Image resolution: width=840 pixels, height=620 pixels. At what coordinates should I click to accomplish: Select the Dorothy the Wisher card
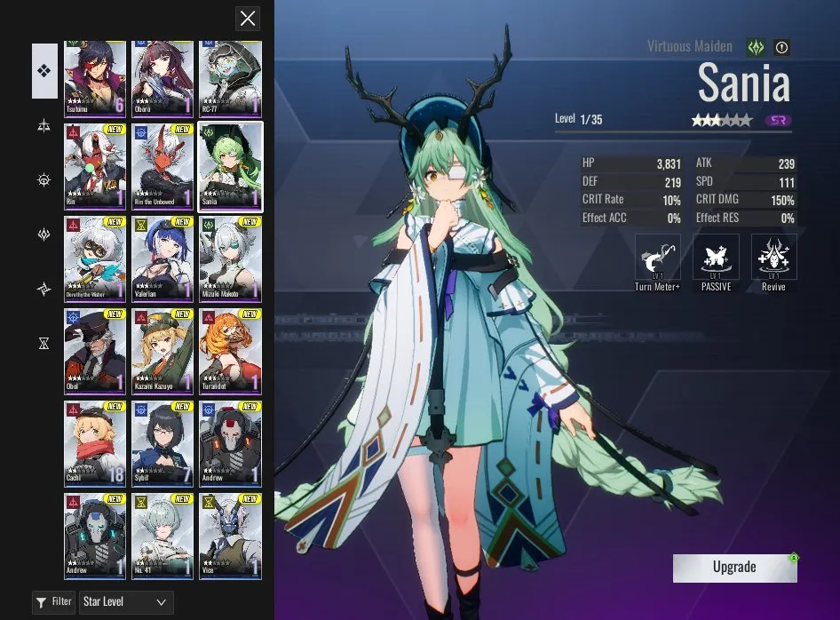pyautogui.click(x=95, y=259)
